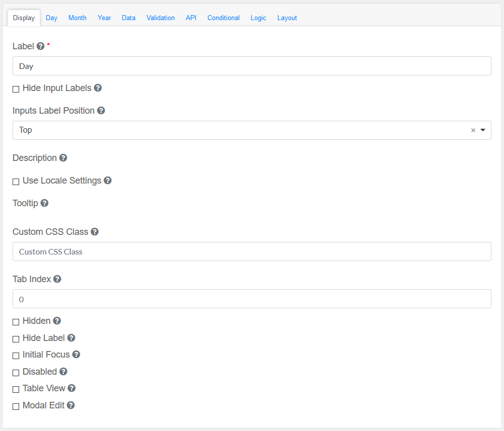Clear the Top selection with the x
Screen dimensions: 504x431
(473, 130)
